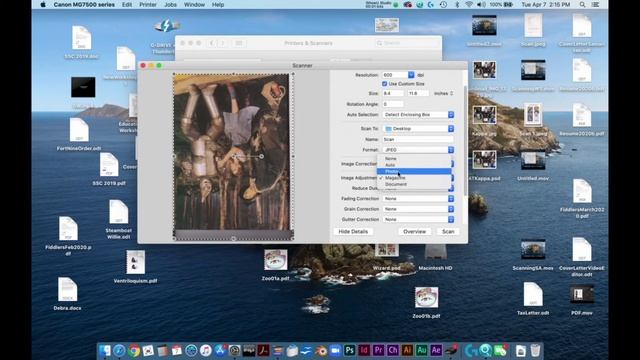Open Notification Center in menu bar

pos(596,4)
